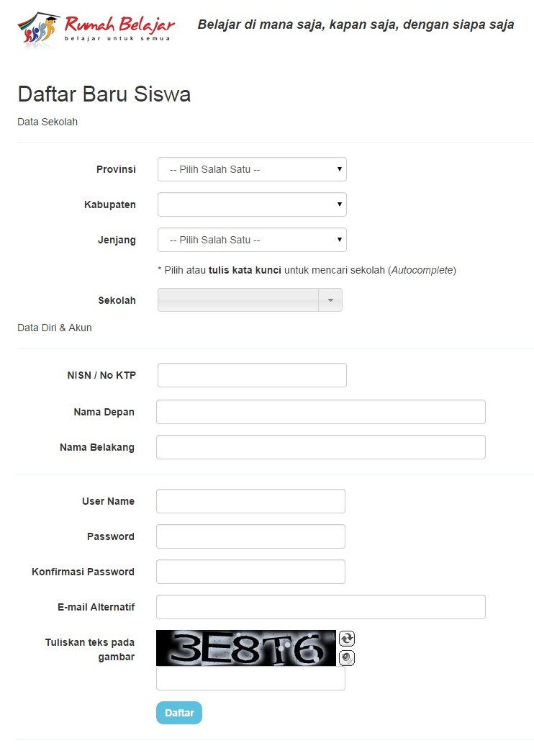Image resolution: width=534 pixels, height=756 pixels.
Task: Click the captcha text input box
Action: (250, 678)
